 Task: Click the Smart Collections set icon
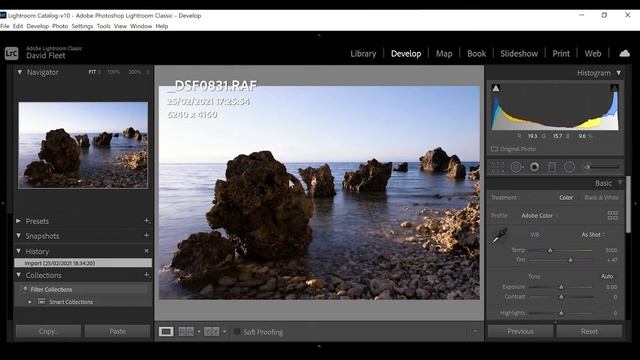click(x=42, y=302)
